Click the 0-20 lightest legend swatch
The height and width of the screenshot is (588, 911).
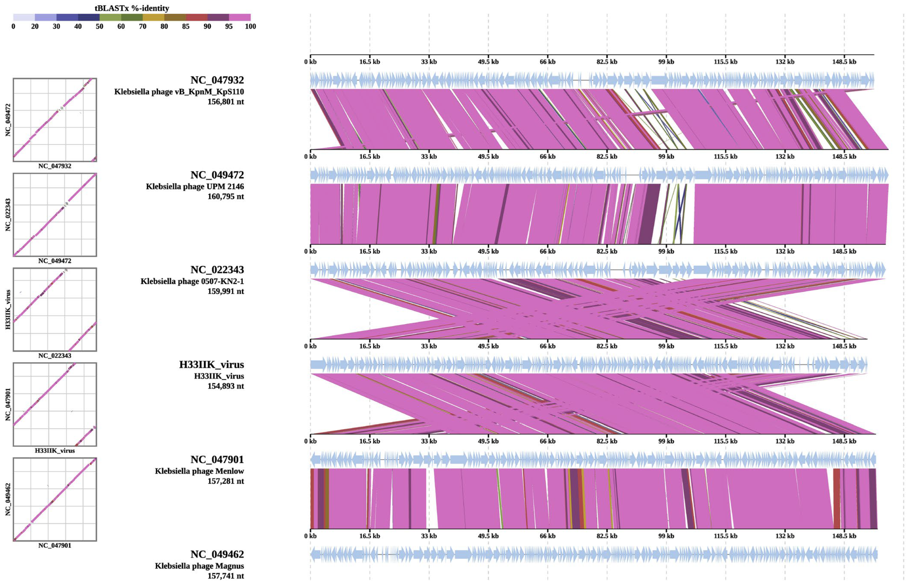24,17
